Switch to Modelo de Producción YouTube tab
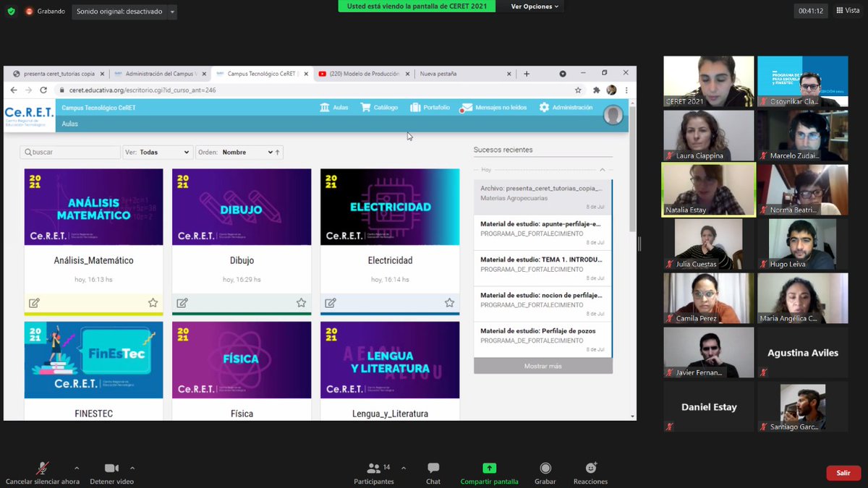The image size is (868, 488). 364,73
